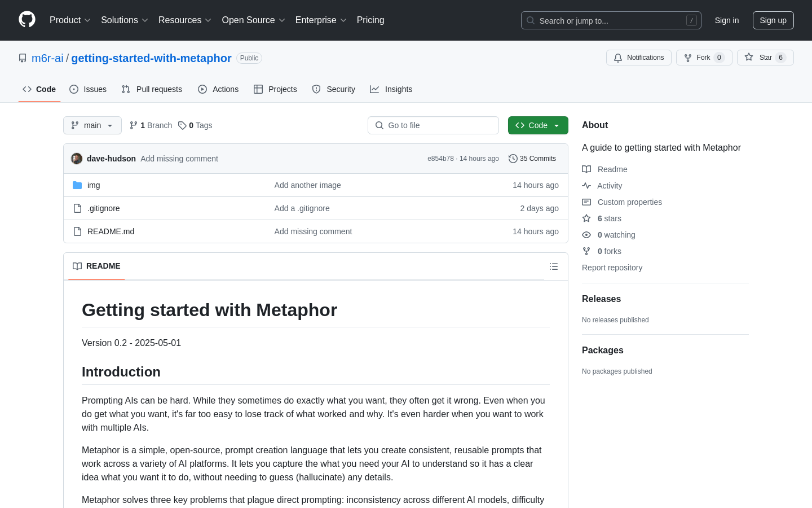Click the Star icon
The height and width of the screenshot is (508, 812).
coord(749,57)
